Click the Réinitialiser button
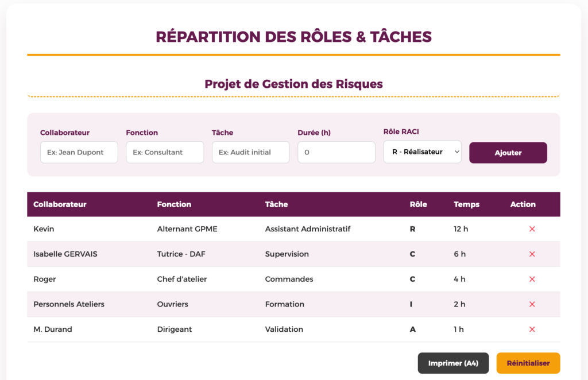 click(x=528, y=363)
